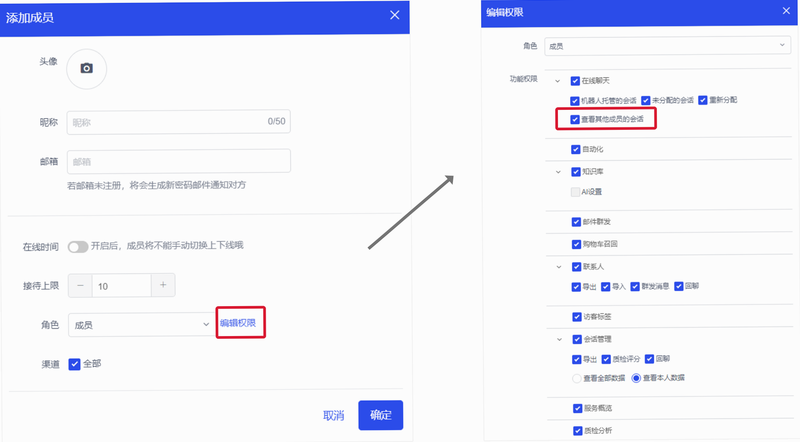Upload avatar via the camera icon
This screenshot has height=442, width=800.
(x=87, y=68)
